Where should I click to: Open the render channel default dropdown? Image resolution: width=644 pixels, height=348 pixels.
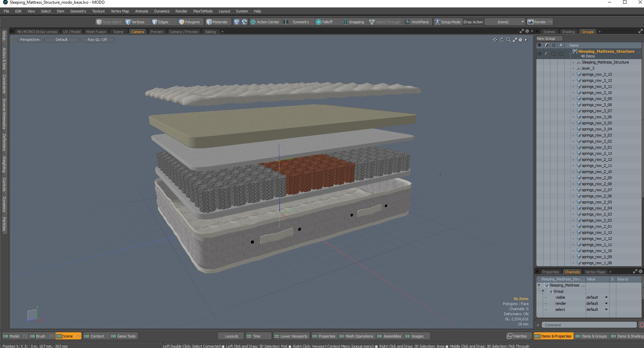597,303
